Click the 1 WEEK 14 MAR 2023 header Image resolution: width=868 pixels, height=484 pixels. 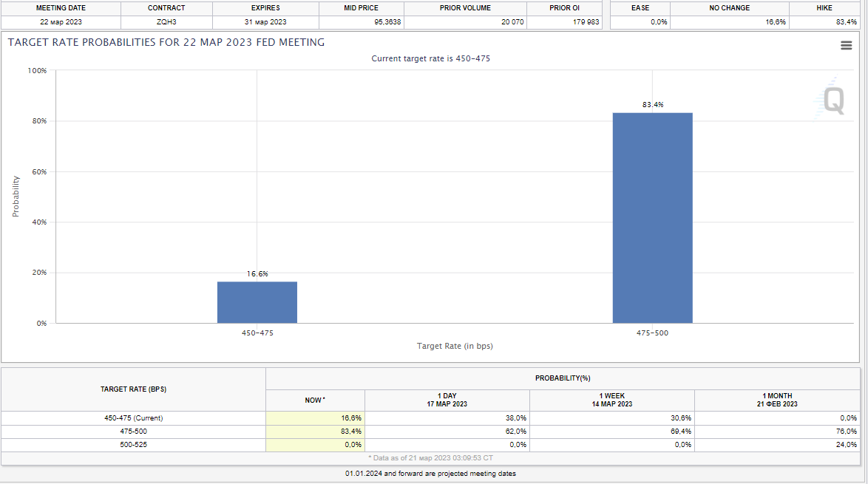[611, 400]
